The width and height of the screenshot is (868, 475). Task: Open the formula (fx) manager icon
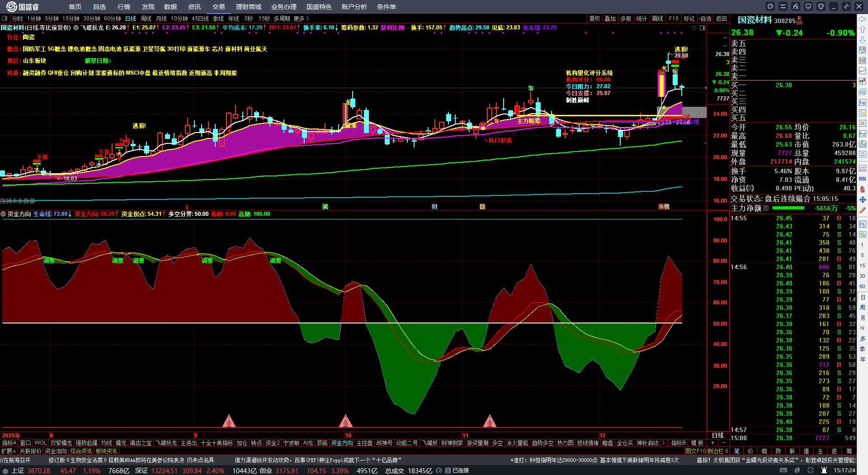click(796, 6)
